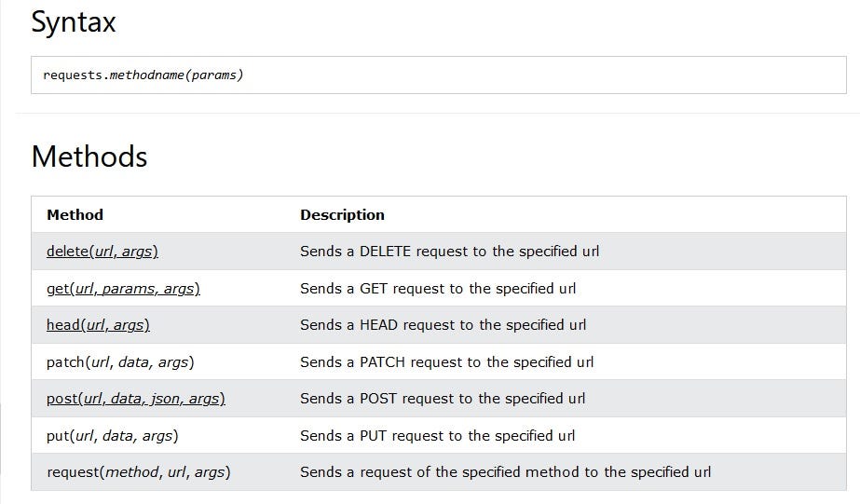This screenshot has height=504, width=860.
Task: Click the italic params word in syntax
Action: click(x=214, y=75)
